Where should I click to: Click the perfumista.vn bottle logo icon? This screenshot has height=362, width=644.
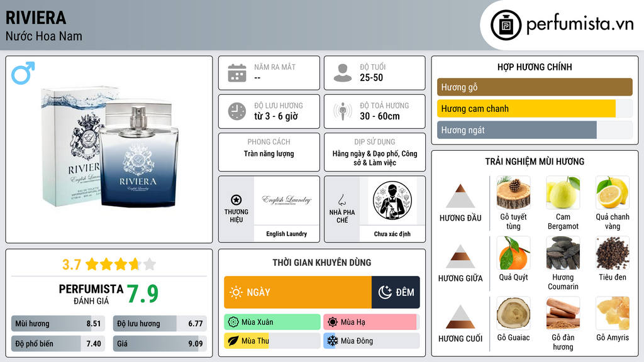tap(506, 25)
